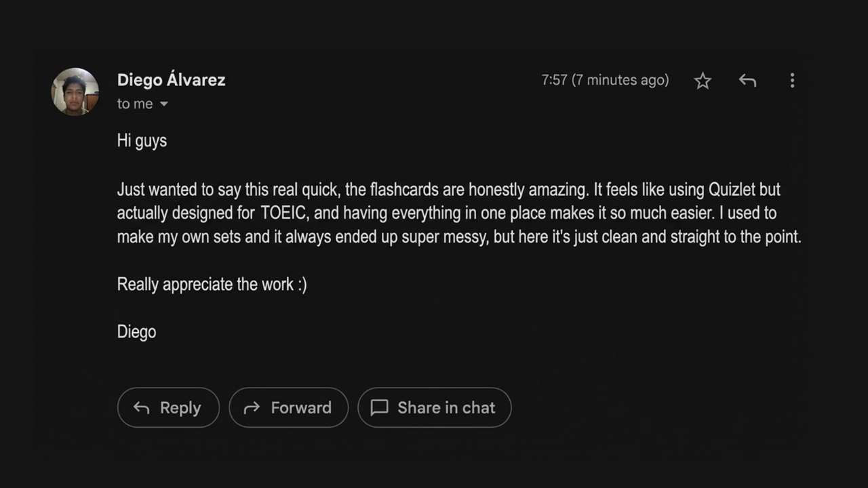868x488 pixels.
Task: Click the forward arrow inside the Forward button
Action: click(251, 407)
